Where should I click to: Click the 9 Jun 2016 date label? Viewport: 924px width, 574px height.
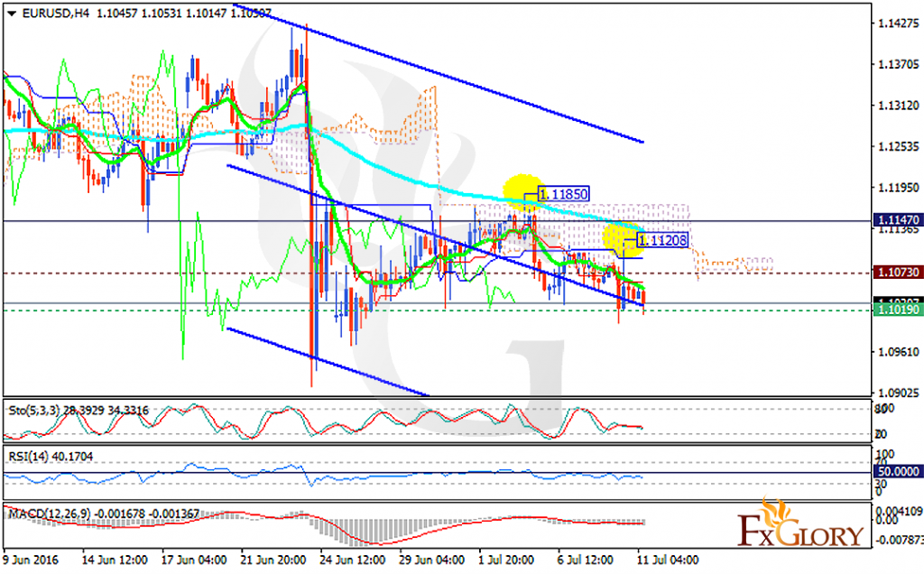point(31,560)
